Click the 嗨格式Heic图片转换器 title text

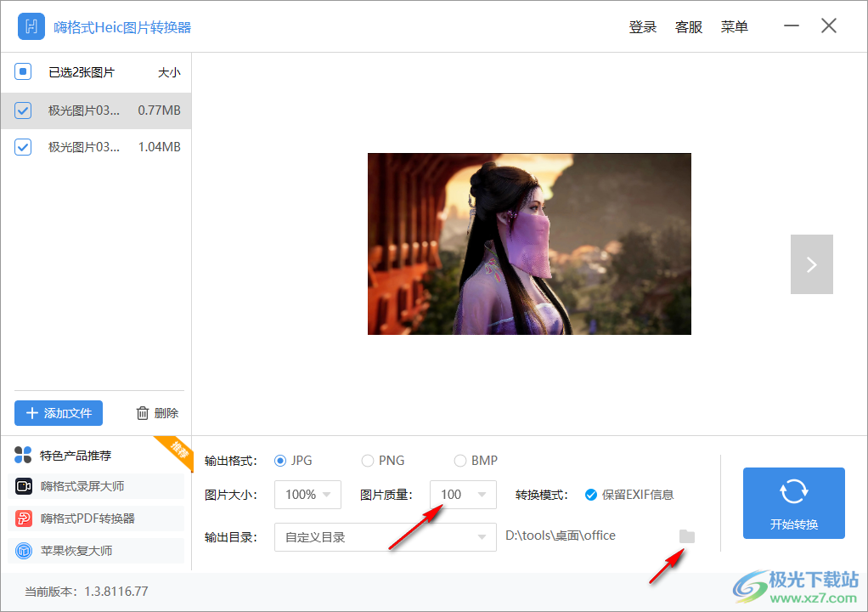point(122,27)
